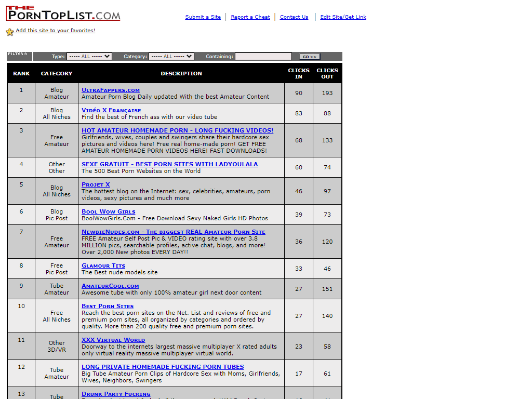Open Edit Site/Get Link
Viewport: 532px width, 399px height.
tap(343, 17)
